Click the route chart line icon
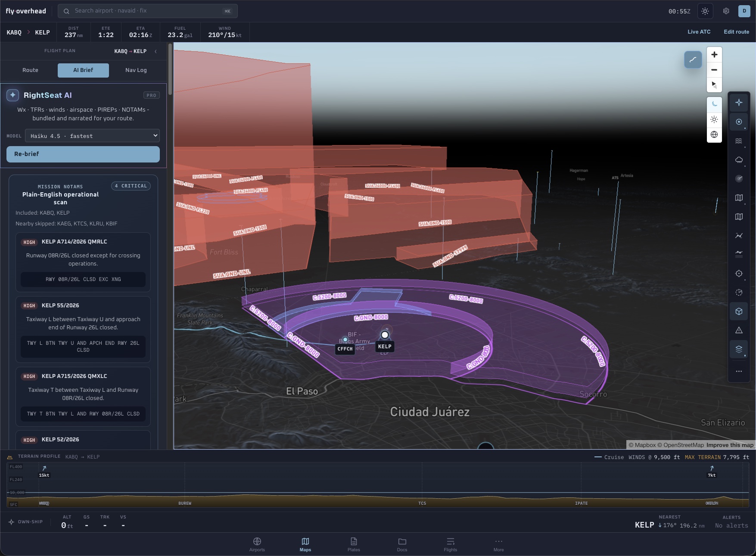This screenshot has width=756, height=556. [739, 236]
